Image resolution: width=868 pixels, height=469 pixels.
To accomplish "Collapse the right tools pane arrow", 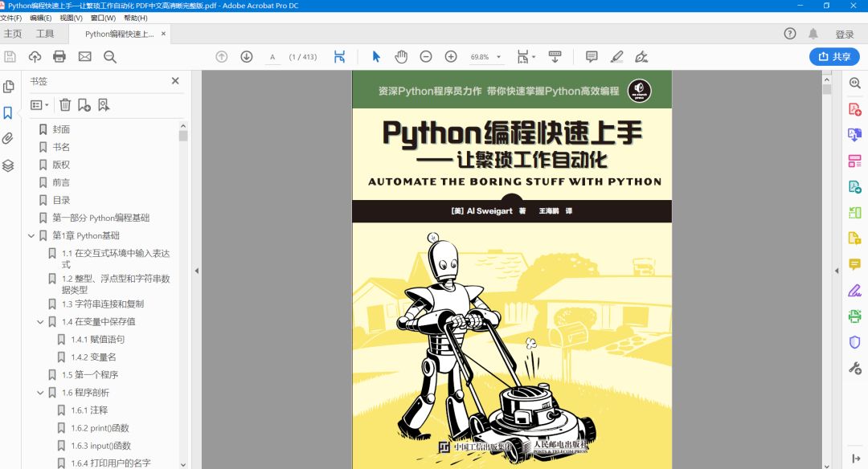I will [x=837, y=271].
